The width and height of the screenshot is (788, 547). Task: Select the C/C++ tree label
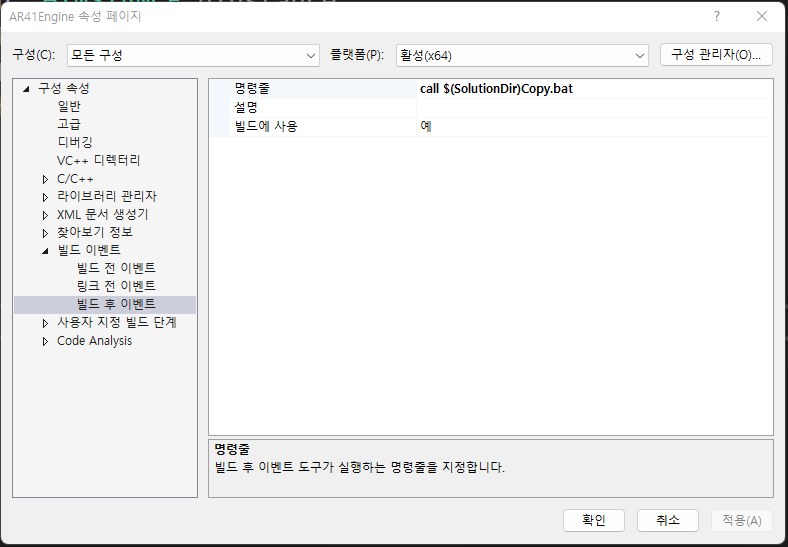[75, 179]
